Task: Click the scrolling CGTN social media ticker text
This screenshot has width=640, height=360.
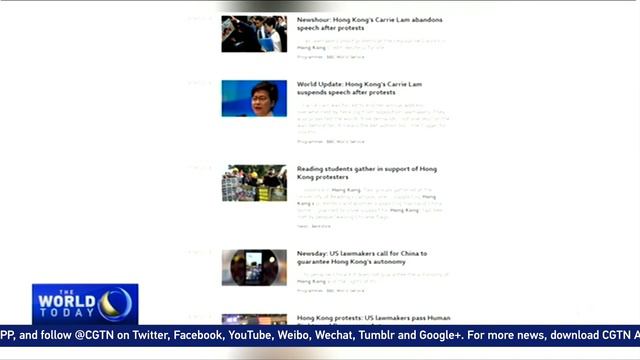Action: [x=320, y=336]
